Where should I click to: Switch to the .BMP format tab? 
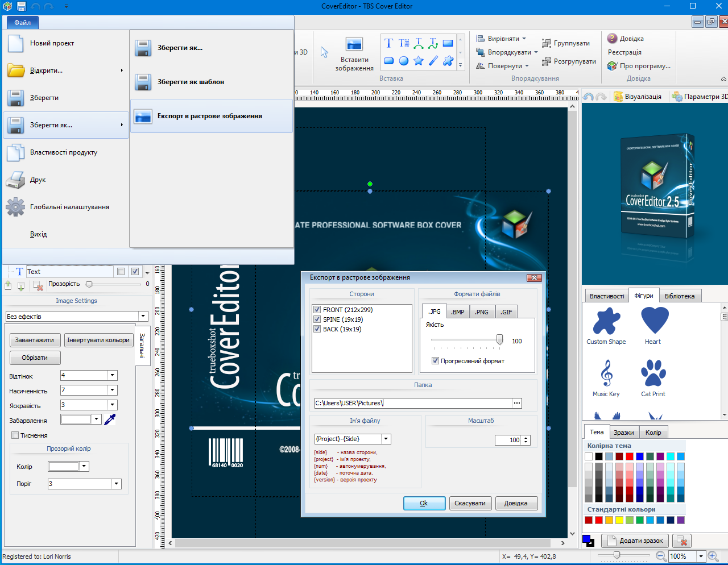coord(458,312)
